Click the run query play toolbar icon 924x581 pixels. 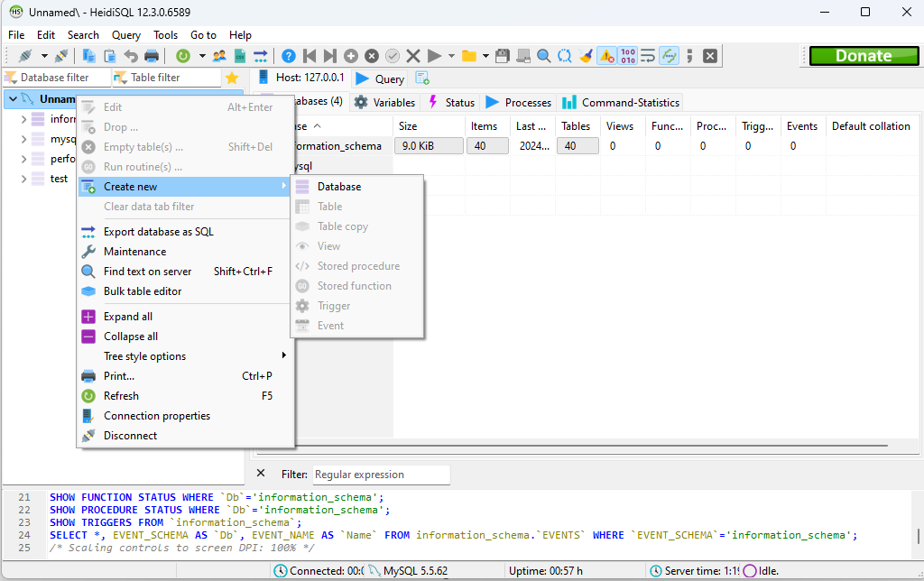(434, 56)
